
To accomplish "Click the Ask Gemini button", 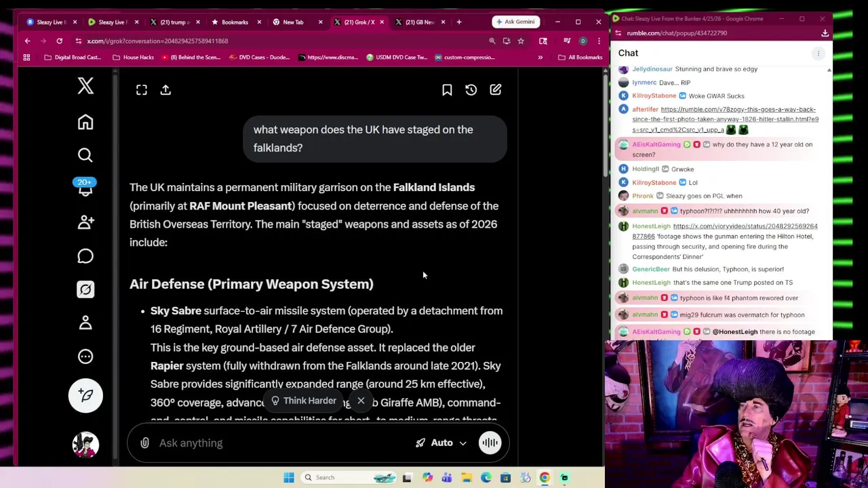I will (x=516, y=22).
